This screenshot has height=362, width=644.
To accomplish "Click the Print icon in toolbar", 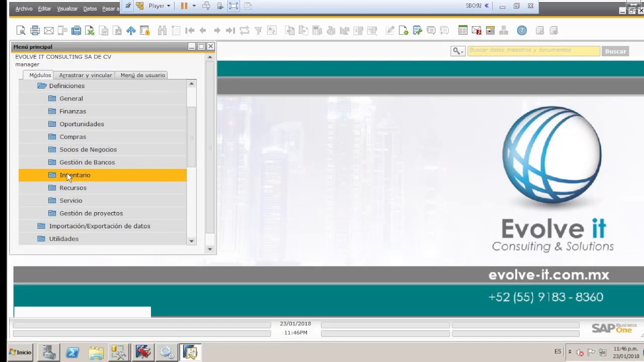I will pyautogui.click(x=35, y=31).
